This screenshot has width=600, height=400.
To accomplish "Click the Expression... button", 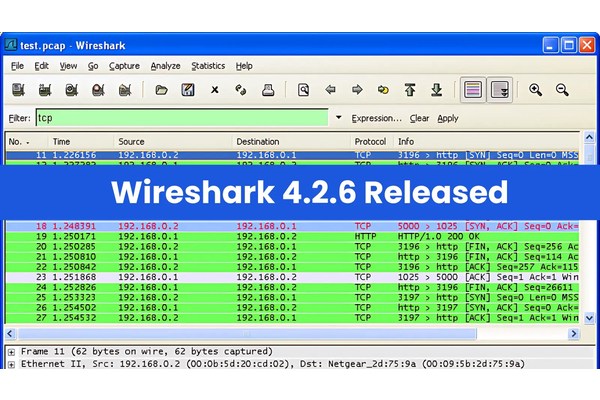I will pyautogui.click(x=377, y=118).
